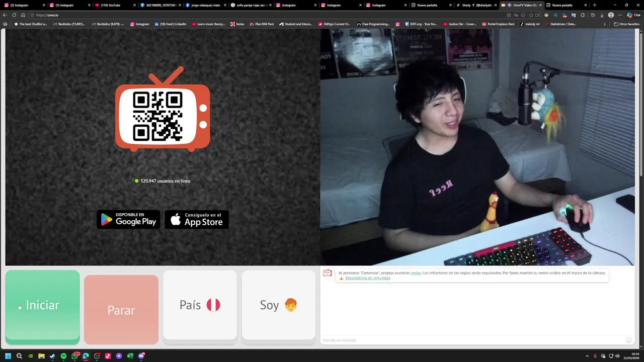Click the App Store download badge
This screenshot has height=362, width=644.
pos(197,219)
